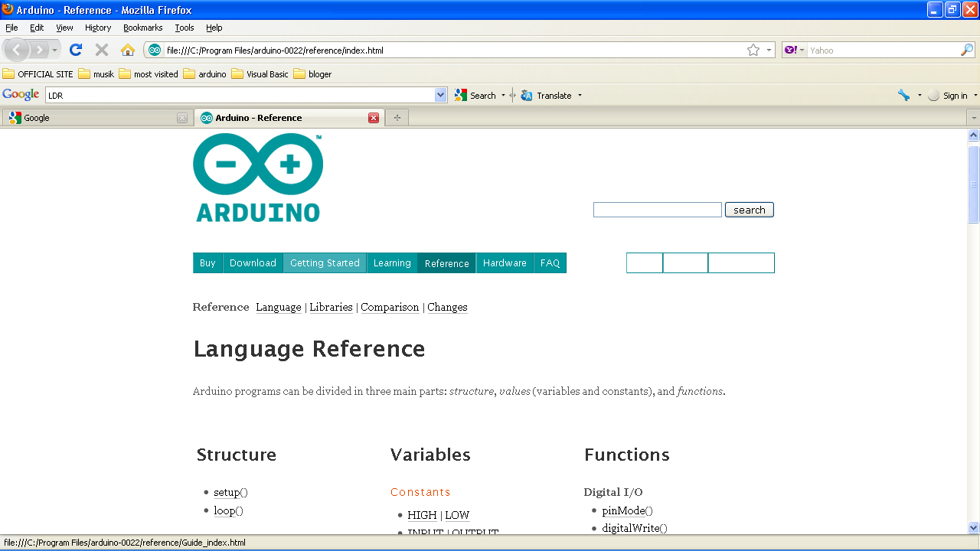Screen dimensions: 980x551
Task: Open the Edit menu
Action: [x=37, y=28]
